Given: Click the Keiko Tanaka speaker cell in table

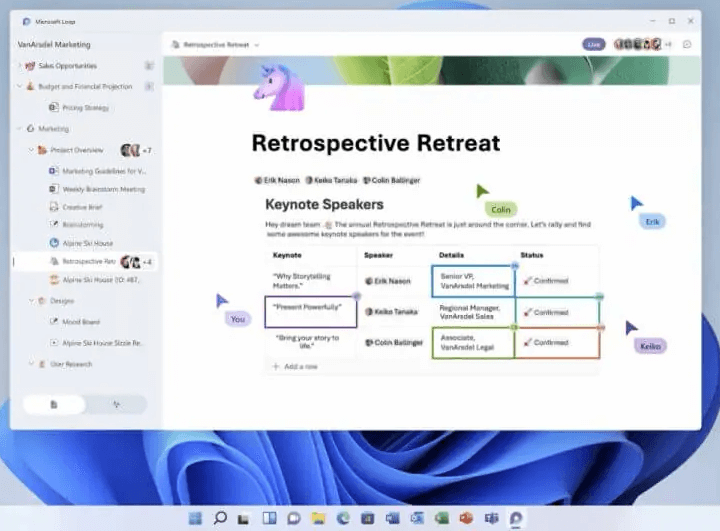Looking at the screenshot, I should (394, 312).
